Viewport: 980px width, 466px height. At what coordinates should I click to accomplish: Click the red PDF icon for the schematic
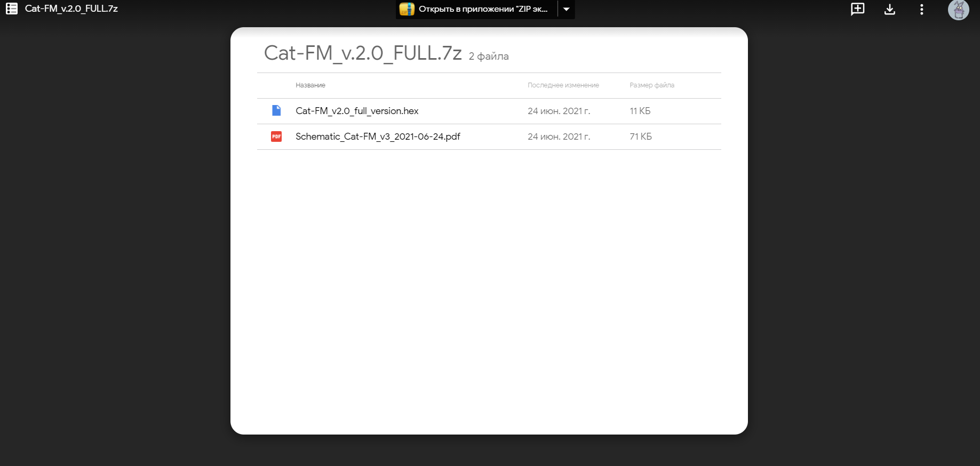(276, 136)
